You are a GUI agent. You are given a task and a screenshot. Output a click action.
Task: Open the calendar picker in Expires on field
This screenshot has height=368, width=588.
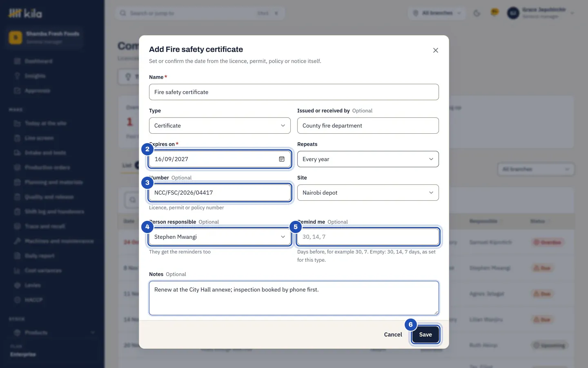(282, 159)
